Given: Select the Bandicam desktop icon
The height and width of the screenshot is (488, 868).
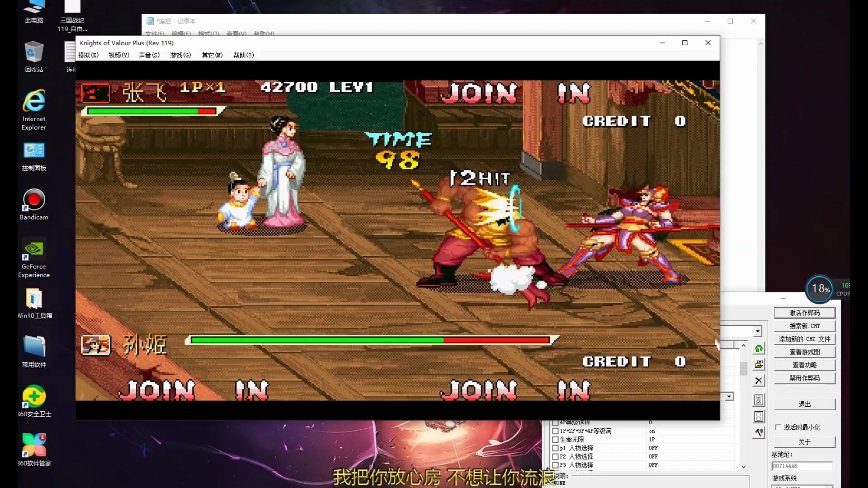Looking at the screenshot, I should (x=34, y=204).
